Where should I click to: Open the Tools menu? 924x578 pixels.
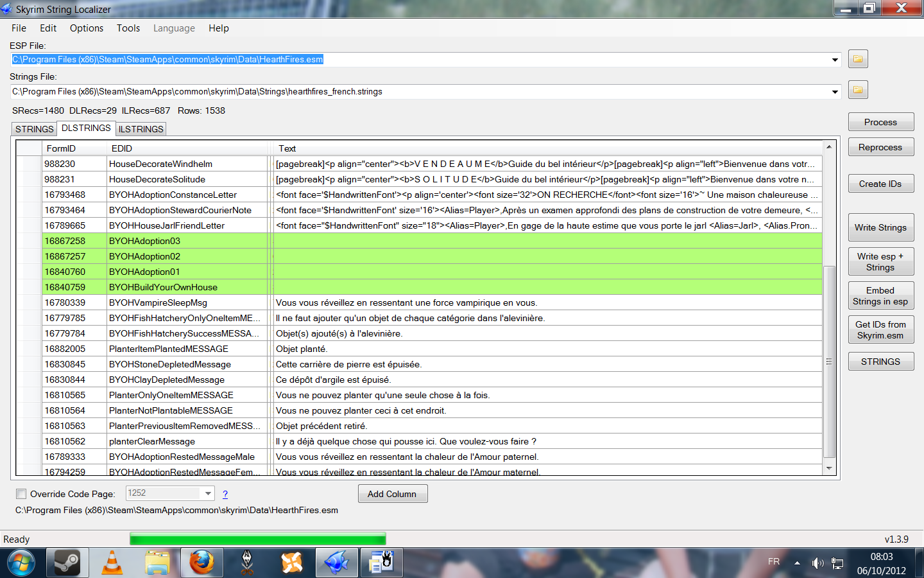128,28
